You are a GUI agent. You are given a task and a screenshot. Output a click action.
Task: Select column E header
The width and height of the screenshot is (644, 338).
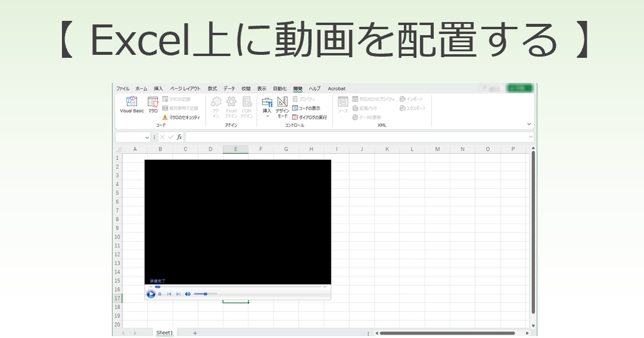236,149
